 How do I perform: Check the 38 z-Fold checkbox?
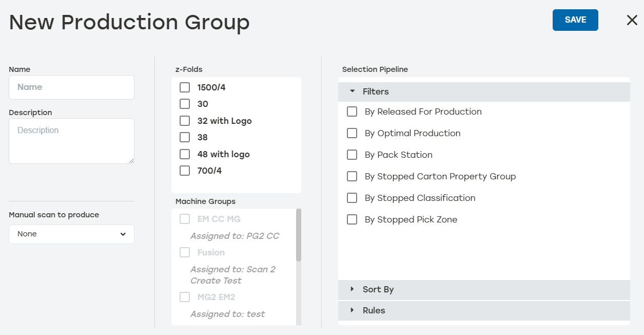(185, 137)
